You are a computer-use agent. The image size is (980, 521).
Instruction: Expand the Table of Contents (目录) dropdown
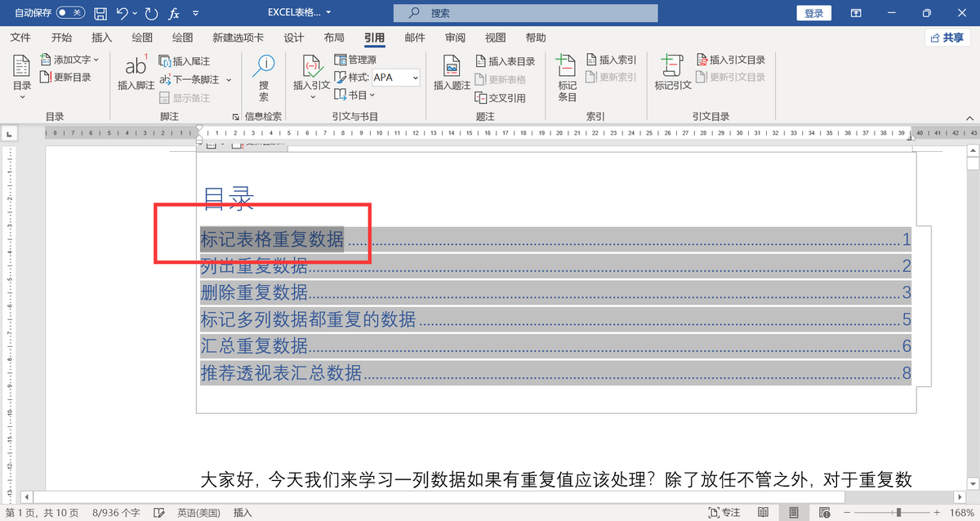22,96
